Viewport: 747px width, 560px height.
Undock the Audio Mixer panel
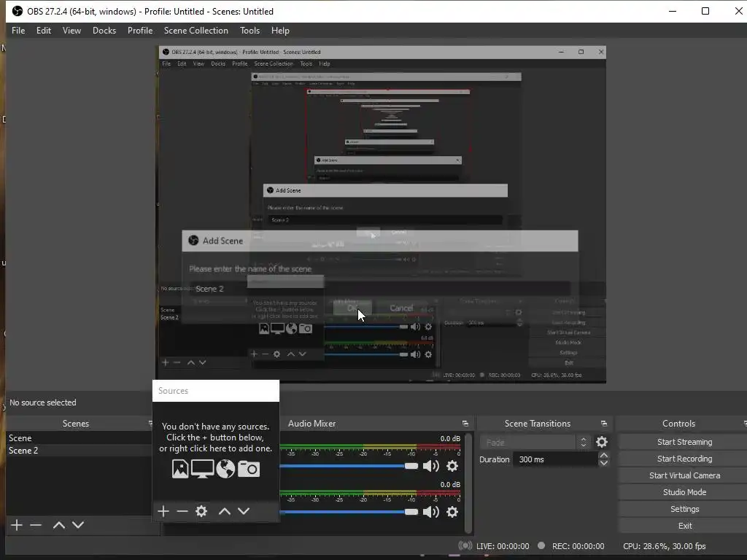click(465, 424)
